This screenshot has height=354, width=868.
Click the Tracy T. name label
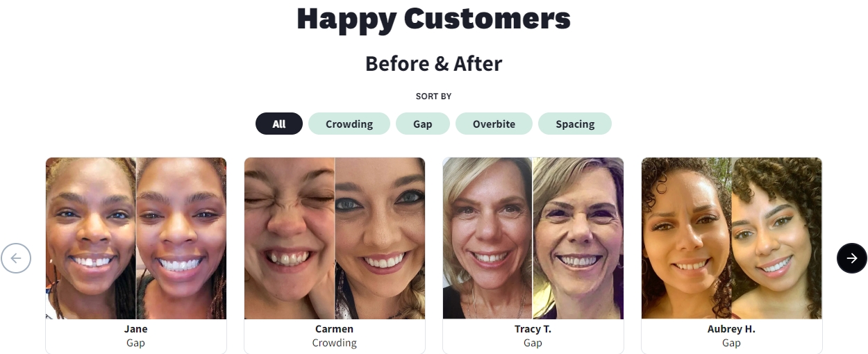pyautogui.click(x=533, y=329)
